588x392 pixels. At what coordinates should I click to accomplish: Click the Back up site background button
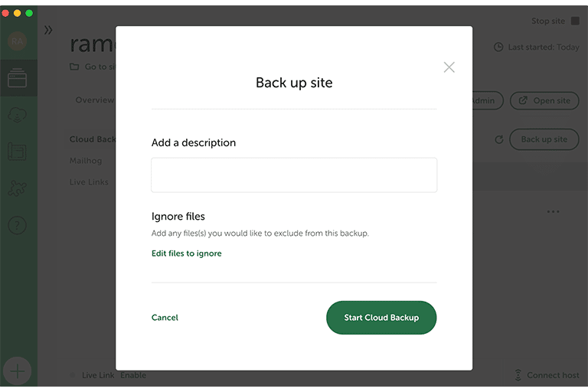click(544, 139)
